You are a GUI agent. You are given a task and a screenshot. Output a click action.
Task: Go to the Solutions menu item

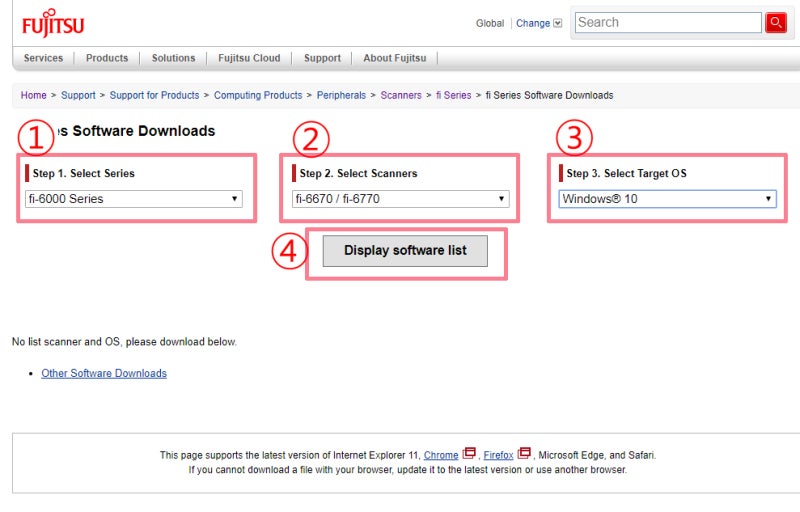point(173,58)
